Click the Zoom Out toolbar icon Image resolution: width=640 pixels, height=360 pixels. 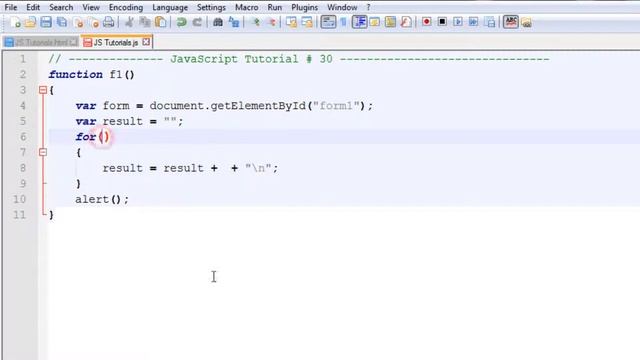pyautogui.click(x=272, y=22)
